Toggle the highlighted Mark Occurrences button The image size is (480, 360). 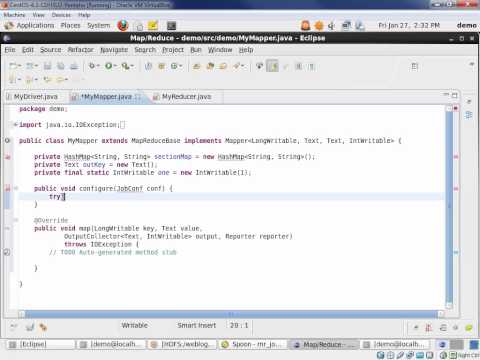(273, 66)
